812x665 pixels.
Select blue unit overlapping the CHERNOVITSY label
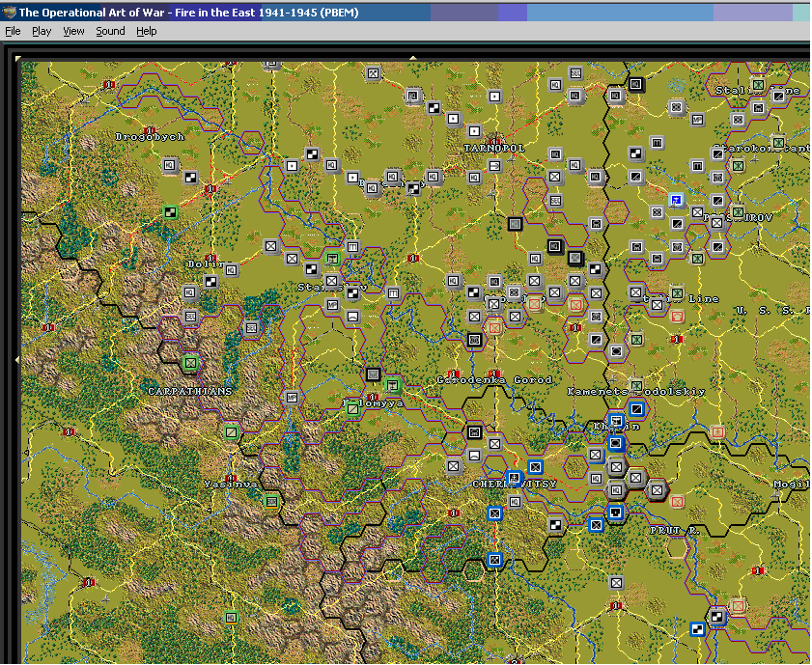point(514,478)
